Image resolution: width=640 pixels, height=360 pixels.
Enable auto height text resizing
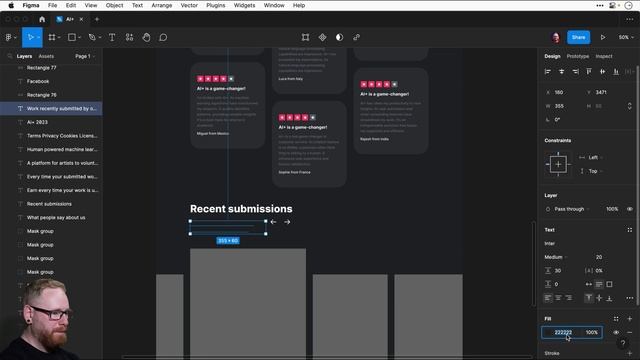tap(599, 284)
